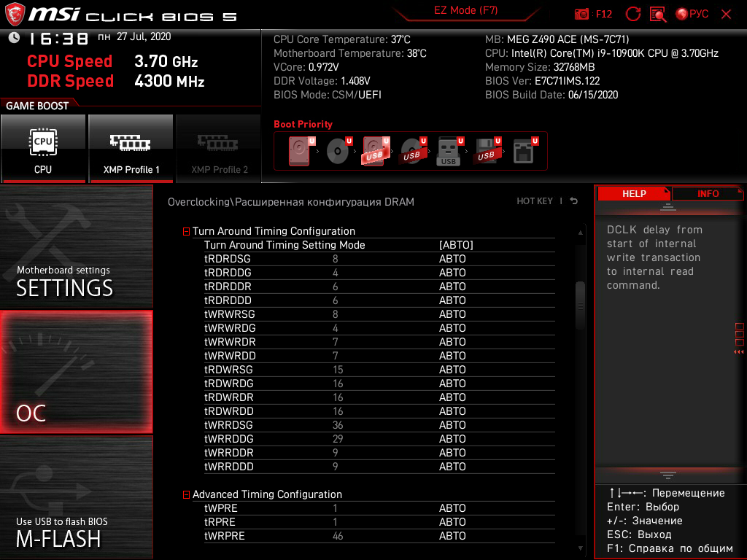Viewport: 747px width, 560px height.
Task: Select the tRDWRSG timing row
Action: pos(379,370)
